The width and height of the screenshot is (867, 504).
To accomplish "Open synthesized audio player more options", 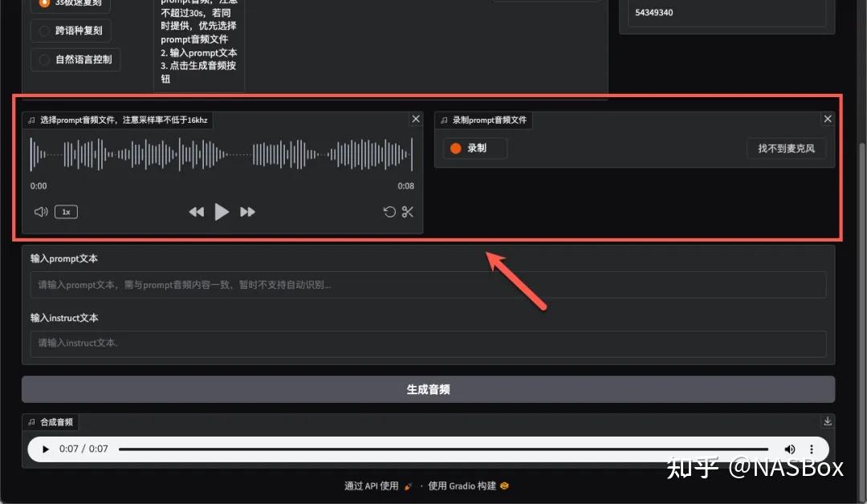I will (x=812, y=449).
